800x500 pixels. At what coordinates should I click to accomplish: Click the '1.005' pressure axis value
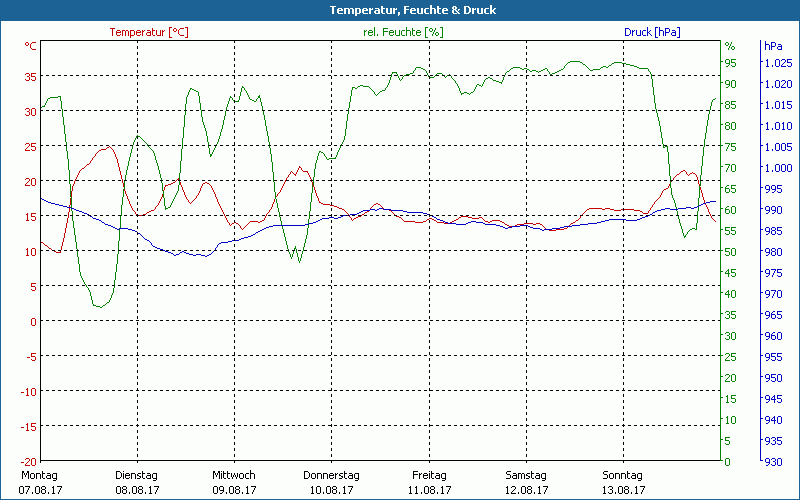pos(778,147)
